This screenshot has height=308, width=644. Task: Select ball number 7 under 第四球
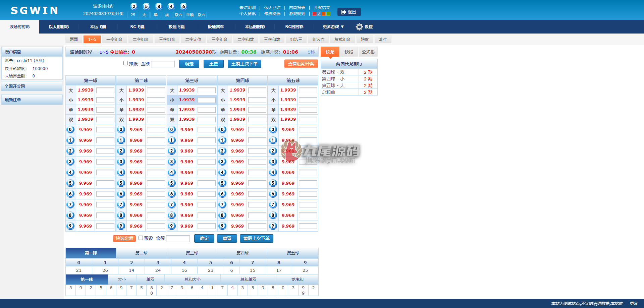222,205
